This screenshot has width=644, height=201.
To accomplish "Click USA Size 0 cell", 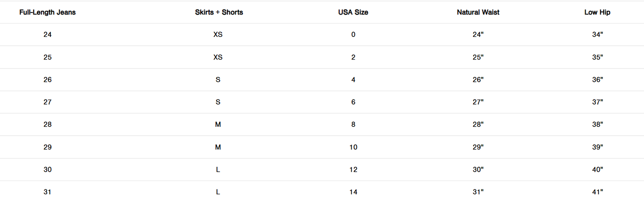I will [353, 35].
